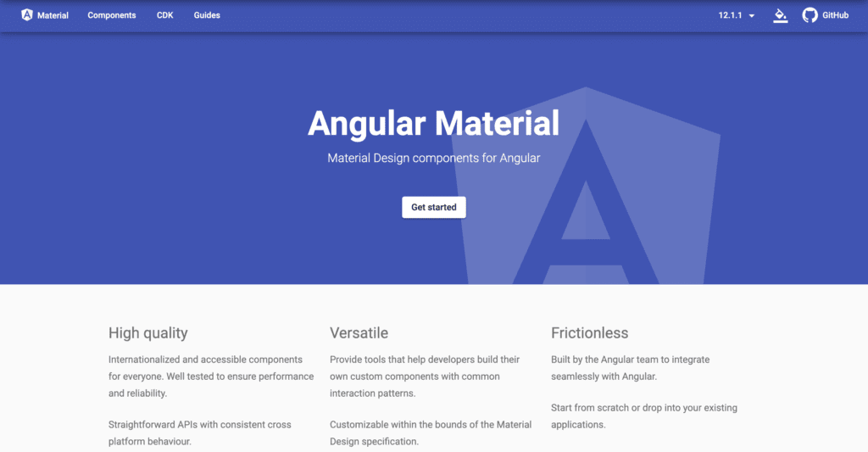
Task: Click paragraph starting 'Customizable within the bounds'
Action: tap(431, 432)
